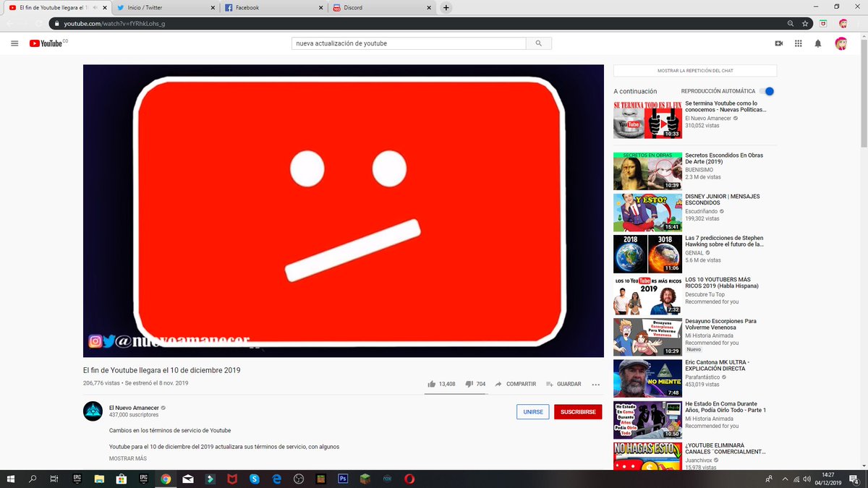The height and width of the screenshot is (488, 868).
Task: Open the Windows notification center
Action: click(x=854, y=479)
